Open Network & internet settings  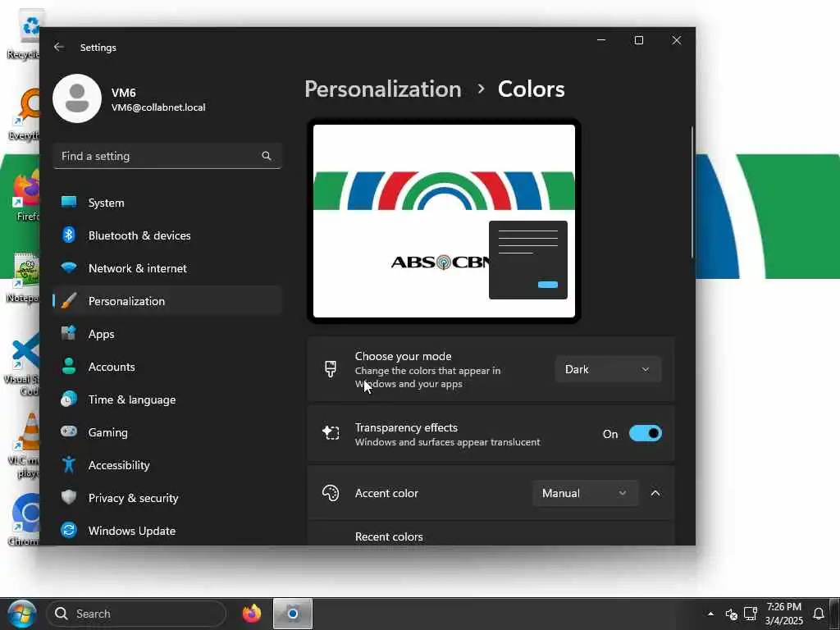point(167,268)
